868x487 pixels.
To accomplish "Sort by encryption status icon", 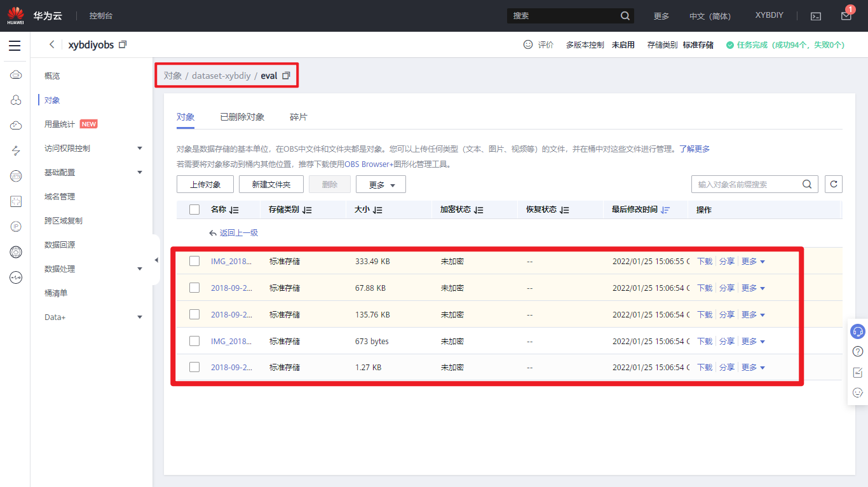I will coord(478,210).
